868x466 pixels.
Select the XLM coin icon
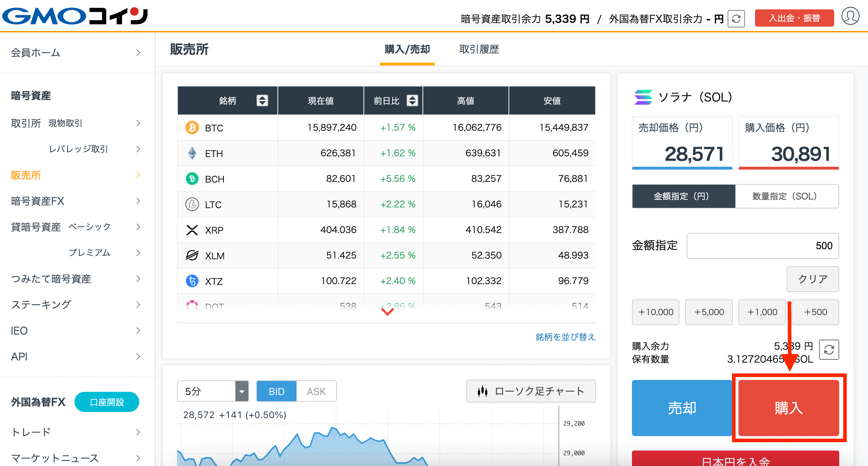(x=192, y=255)
